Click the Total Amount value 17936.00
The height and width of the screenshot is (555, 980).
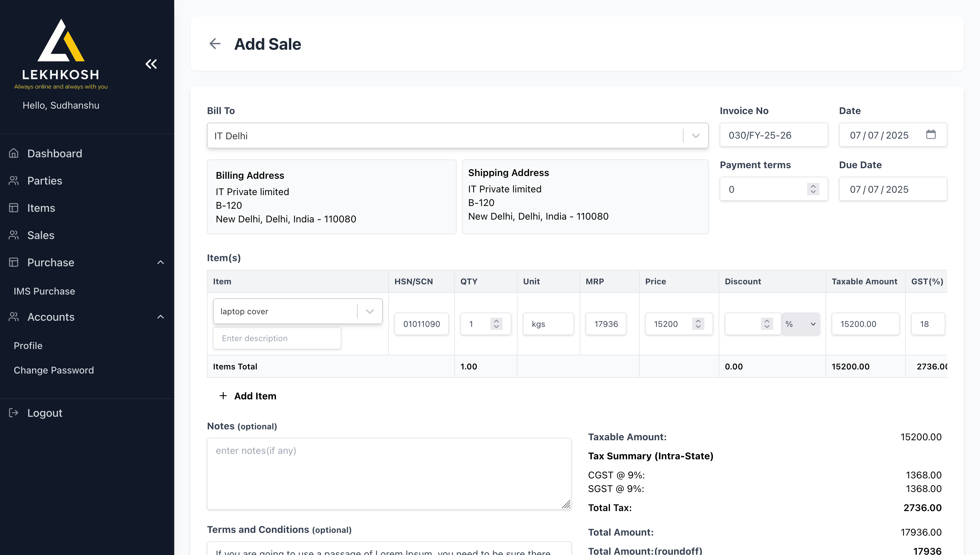point(920,532)
